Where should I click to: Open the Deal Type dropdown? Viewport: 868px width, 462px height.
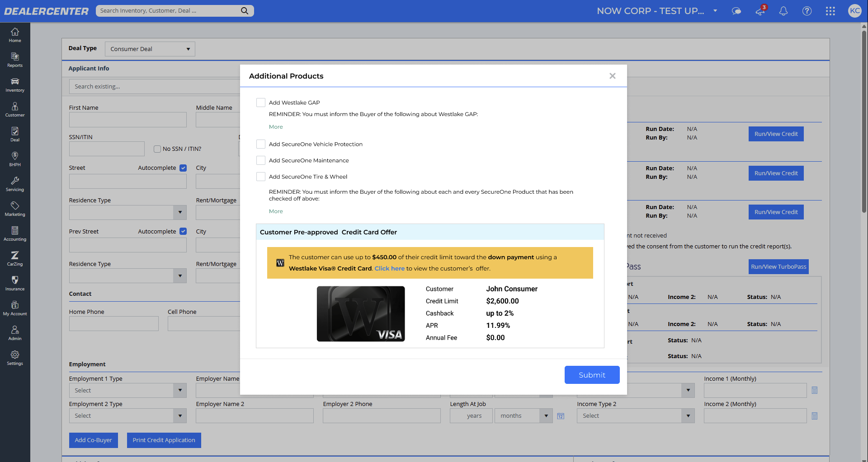[x=150, y=49]
